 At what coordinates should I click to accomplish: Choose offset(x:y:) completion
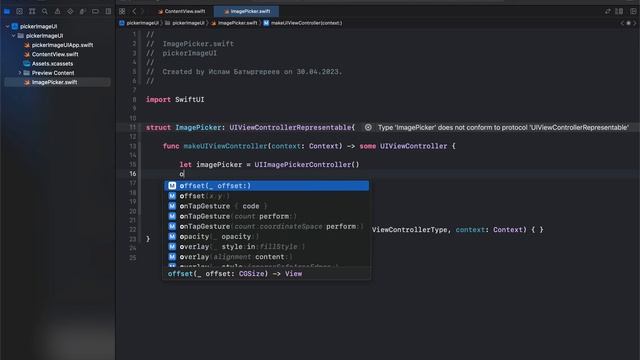coord(267,196)
